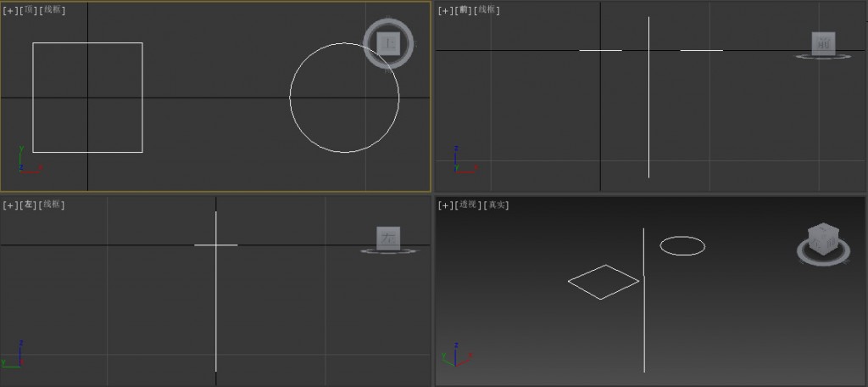Open the [+] menu of the 透视 viewport

click(446, 205)
